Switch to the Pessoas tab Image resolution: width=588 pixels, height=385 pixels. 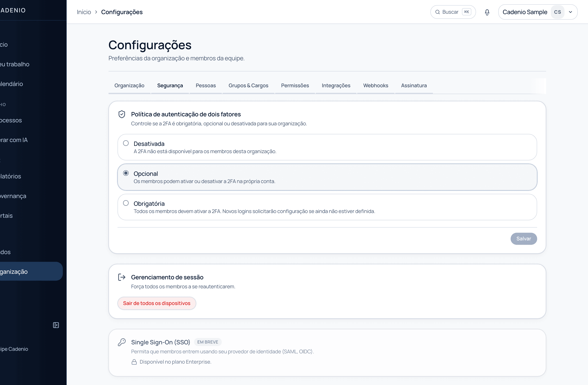pos(206,86)
